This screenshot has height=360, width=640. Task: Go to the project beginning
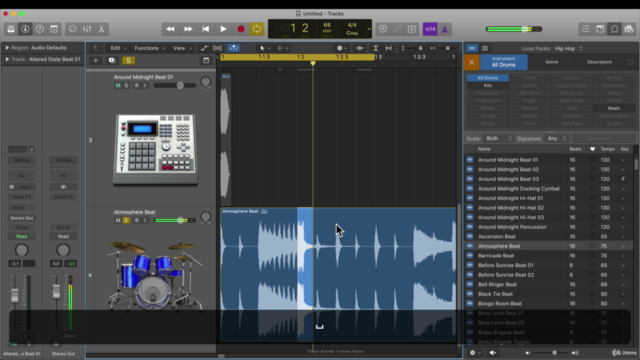coord(205,29)
